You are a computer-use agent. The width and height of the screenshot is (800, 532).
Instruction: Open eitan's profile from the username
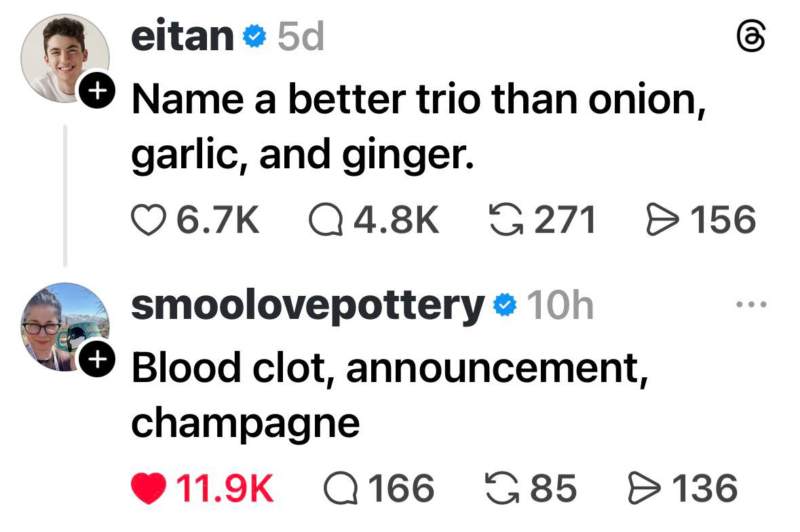tap(182, 37)
